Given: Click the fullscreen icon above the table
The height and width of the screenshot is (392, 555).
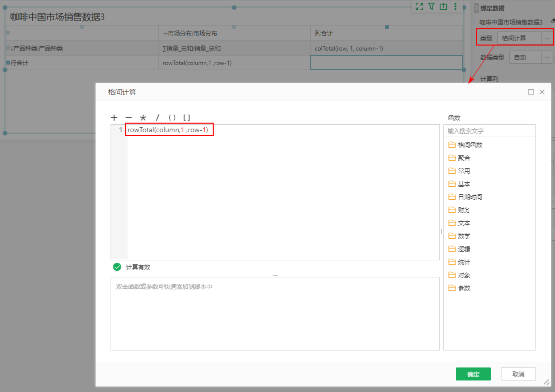Looking at the screenshot, I should (419, 7).
